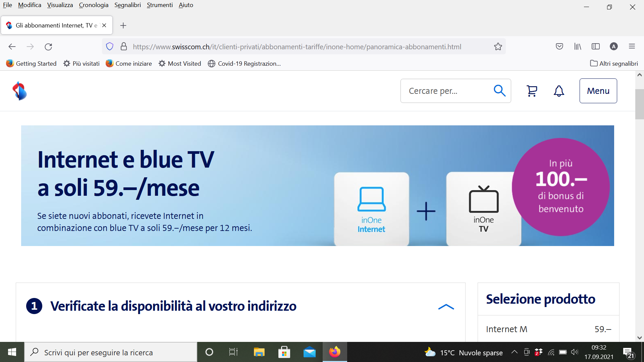Open the Firefox hamburger menu

click(632, 47)
